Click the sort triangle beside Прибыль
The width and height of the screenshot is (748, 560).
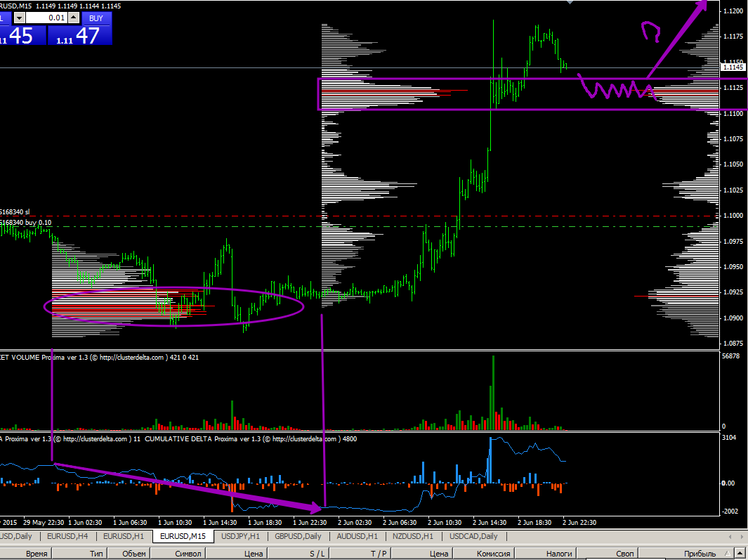click(x=728, y=554)
